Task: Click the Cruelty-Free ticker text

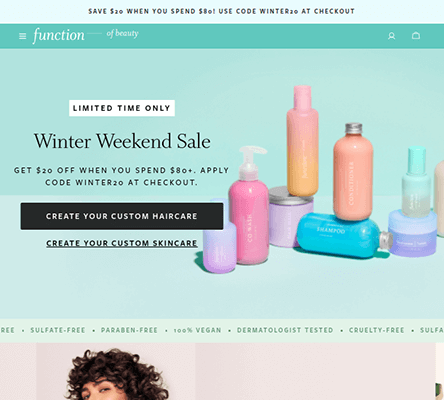Action: pyautogui.click(x=376, y=330)
